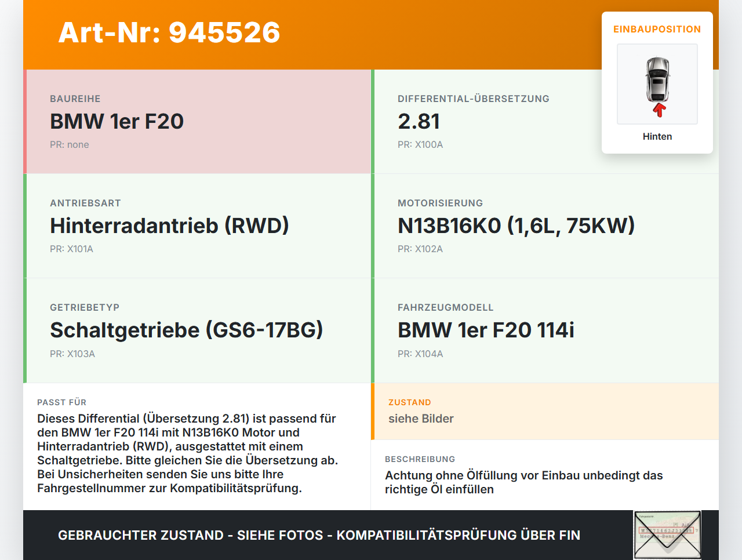Click the compatibility paragraph starting 'Dieses Differential'

(188, 453)
